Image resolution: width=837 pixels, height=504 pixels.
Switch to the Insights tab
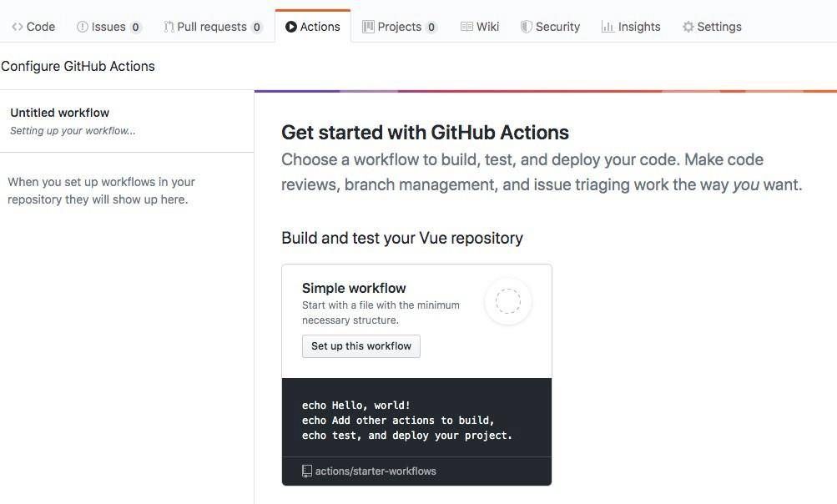[631, 27]
